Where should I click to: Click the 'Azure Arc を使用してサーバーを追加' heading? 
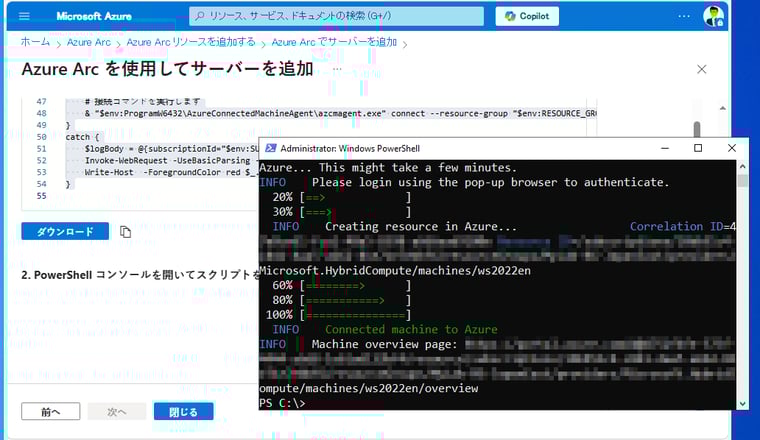[167, 69]
